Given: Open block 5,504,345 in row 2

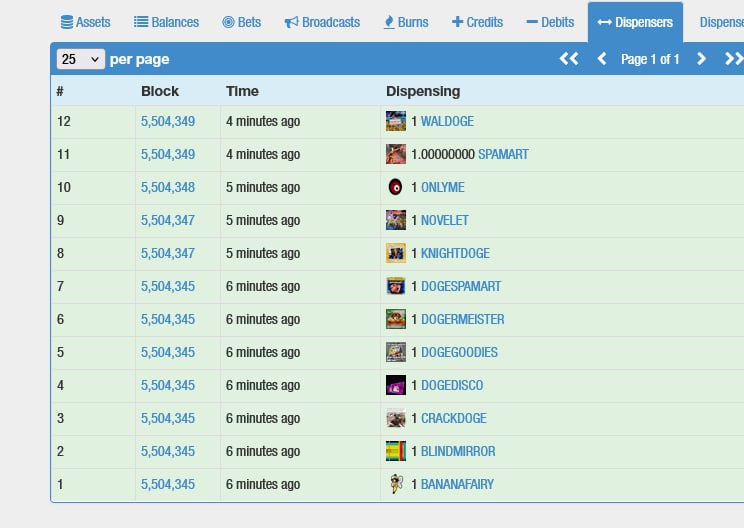Looking at the screenshot, I should point(168,451).
